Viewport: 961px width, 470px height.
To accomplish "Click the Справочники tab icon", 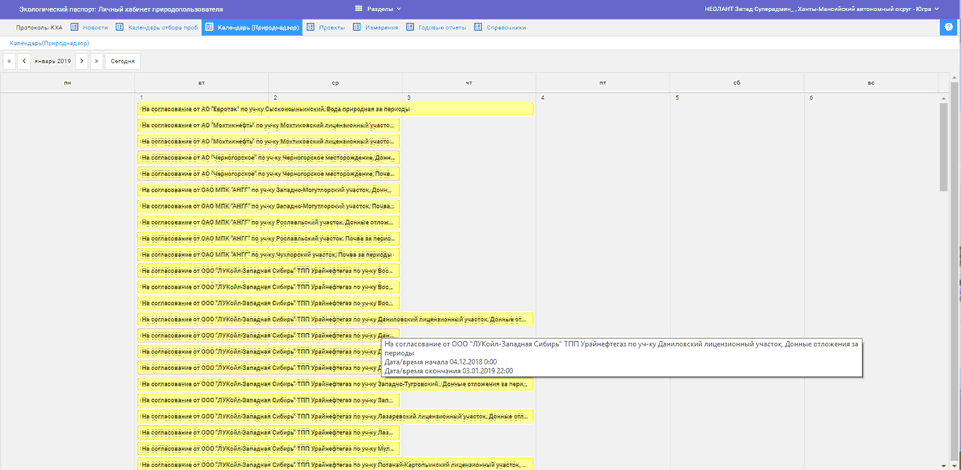I will (x=479, y=28).
